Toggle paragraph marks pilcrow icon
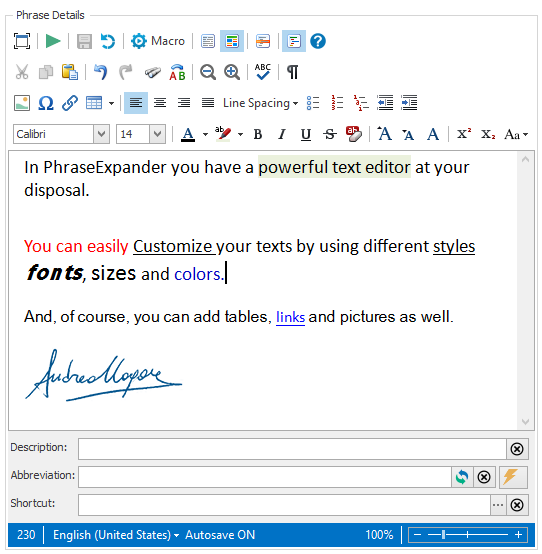542x554 pixels. pos(293,72)
